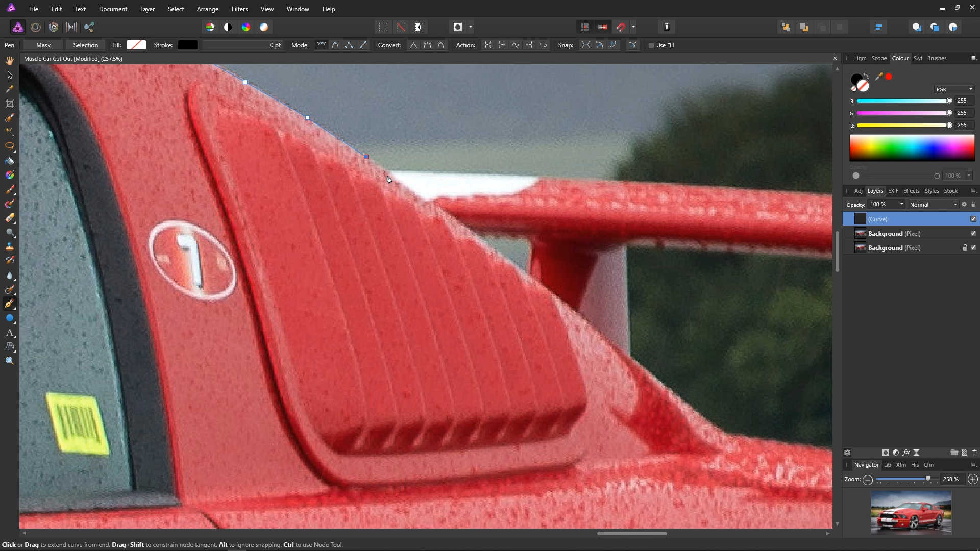Click the delete layer trash icon
Screen dimensions: 980x551
point(974,453)
